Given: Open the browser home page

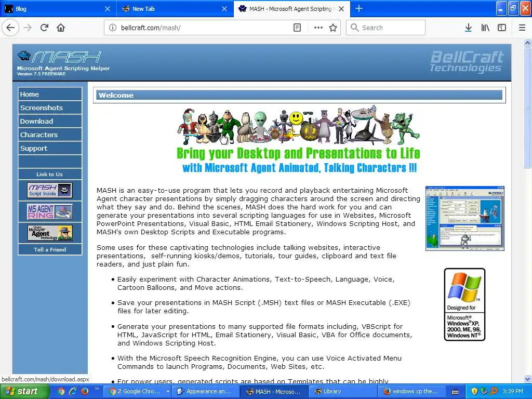Looking at the screenshot, I should coord(61,28).
